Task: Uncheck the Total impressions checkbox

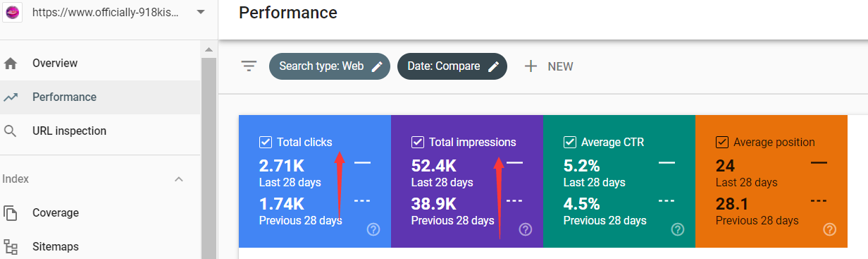Action: [418, 143]
